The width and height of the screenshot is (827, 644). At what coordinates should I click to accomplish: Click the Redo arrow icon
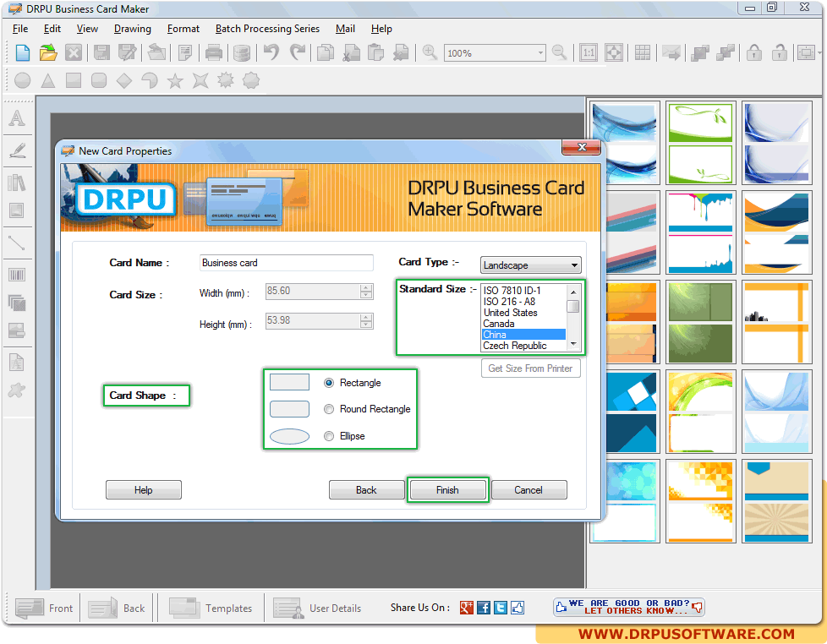coord(298,52)
